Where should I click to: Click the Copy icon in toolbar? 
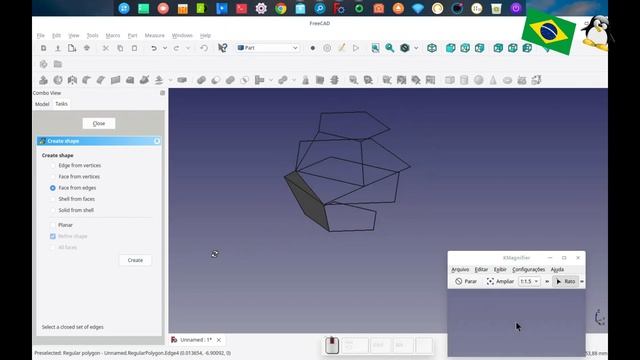[120, 48]
